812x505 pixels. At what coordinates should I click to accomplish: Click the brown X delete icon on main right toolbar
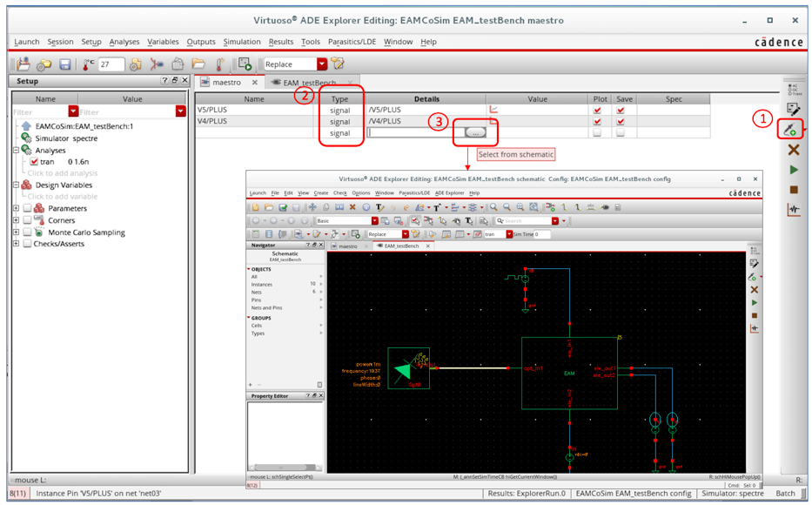click(793, 151)
